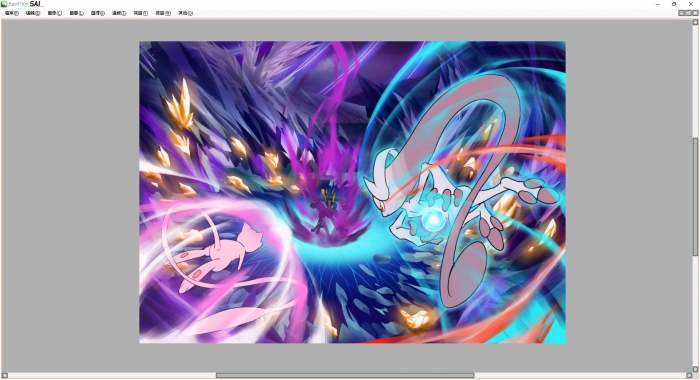Open the Edit (E) menu
This screenshot has width=700, height=380.
(x=33, y=13)
